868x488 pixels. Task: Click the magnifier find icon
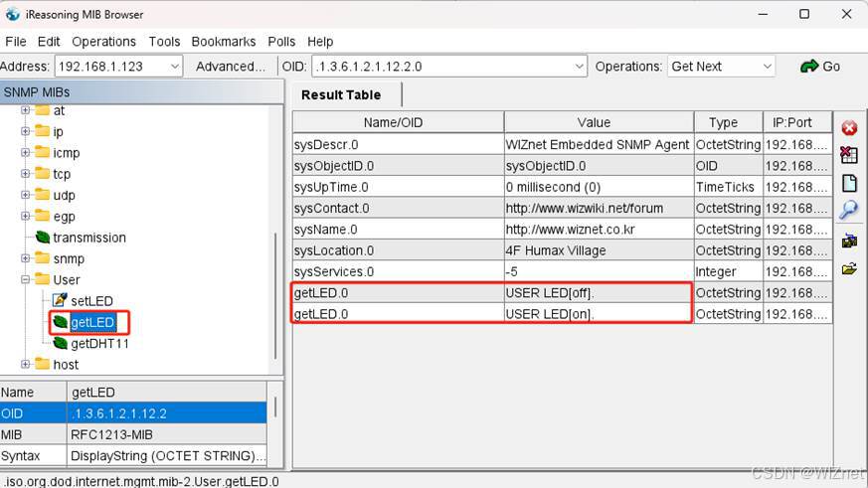tap(849, 210)
